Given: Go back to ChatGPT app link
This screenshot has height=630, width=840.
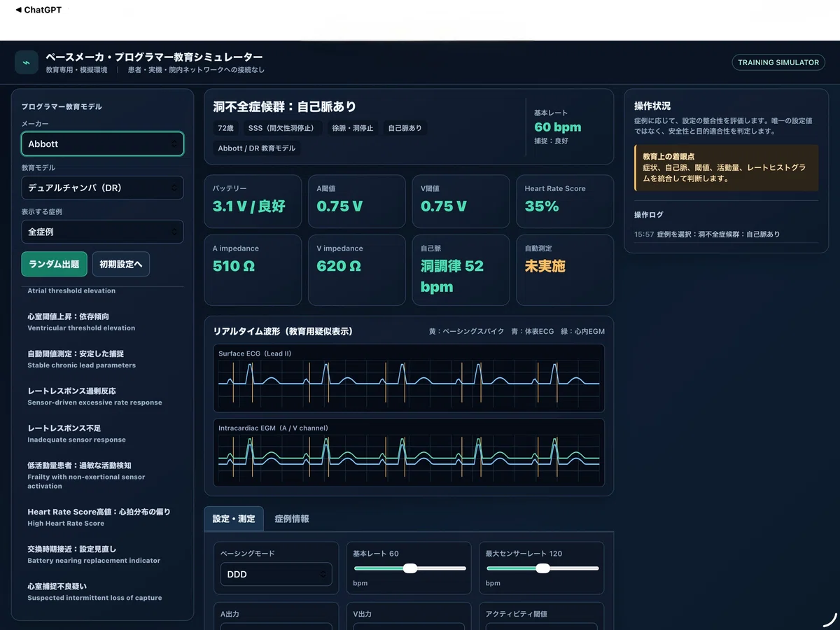Looking at the screenshot, I should pos(38,10).
